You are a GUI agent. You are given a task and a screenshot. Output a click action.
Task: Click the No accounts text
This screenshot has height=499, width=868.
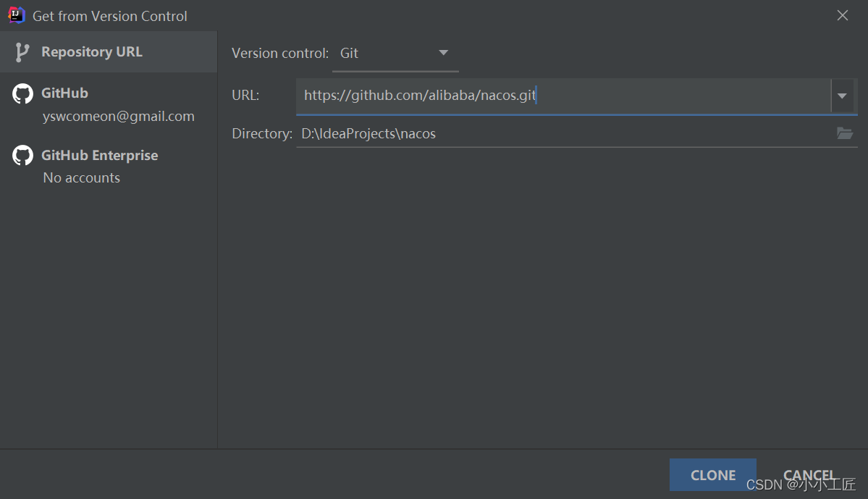pyautogui.click(x=81, y=178)
